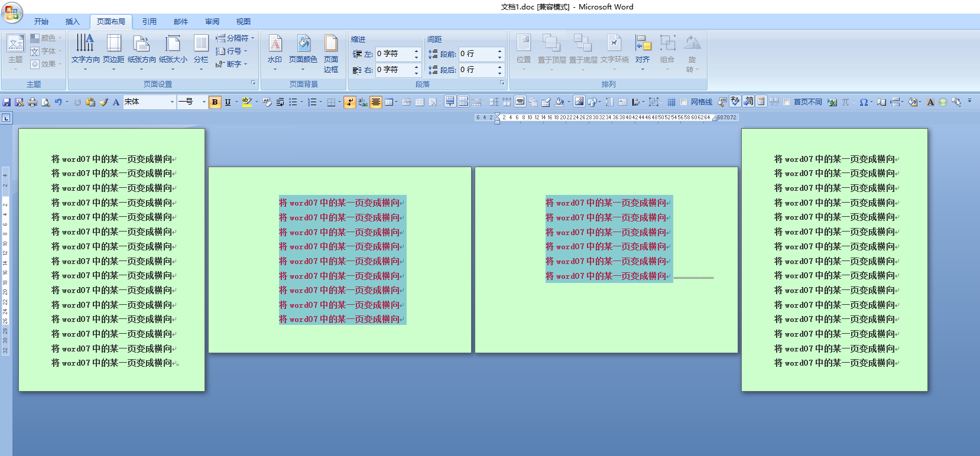This screenshot has width=980, height=456.
Task: Customize quick access toolbar arrow
Action: 969,102
